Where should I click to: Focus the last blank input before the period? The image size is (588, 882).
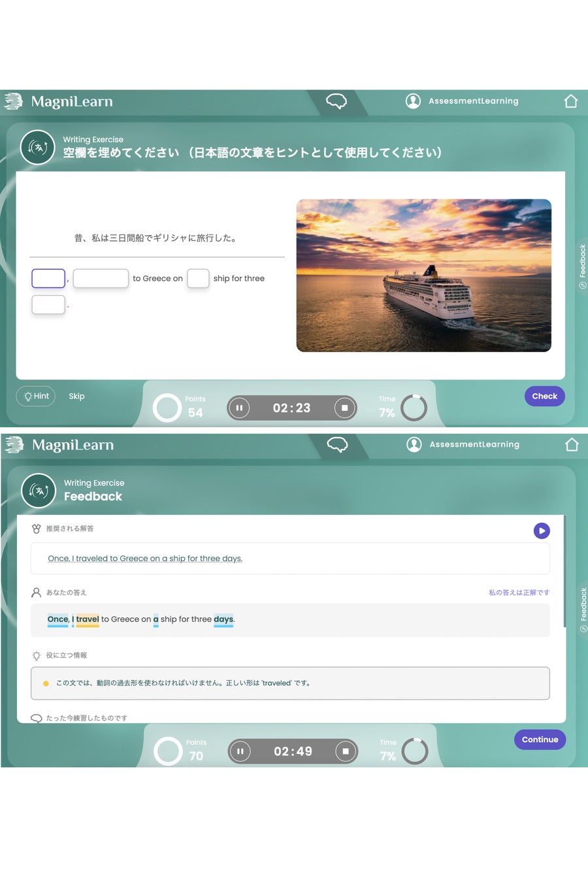pos(48,304)
